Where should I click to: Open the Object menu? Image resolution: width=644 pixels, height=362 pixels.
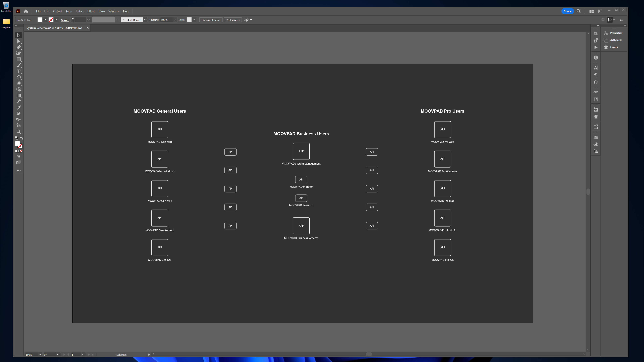(x=57, y=11)
